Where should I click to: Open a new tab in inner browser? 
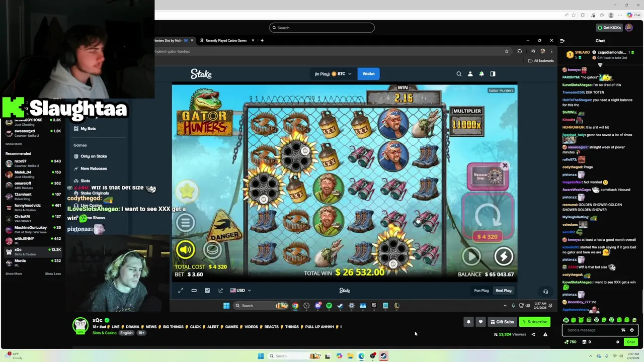point(262,40)
